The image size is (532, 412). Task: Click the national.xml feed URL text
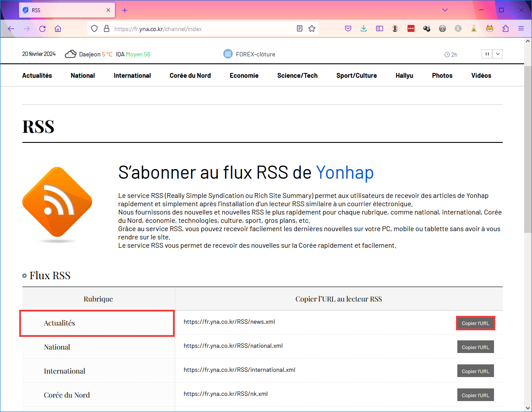(x=233, y=346)
